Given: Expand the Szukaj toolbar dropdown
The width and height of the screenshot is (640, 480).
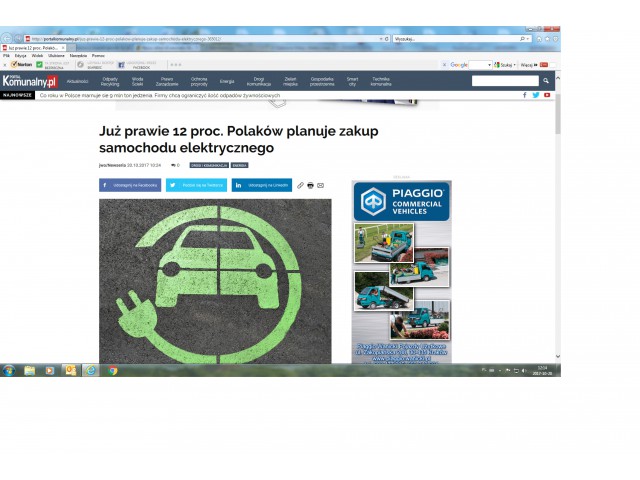Looking at the screenshot, I should click(516, 65).
